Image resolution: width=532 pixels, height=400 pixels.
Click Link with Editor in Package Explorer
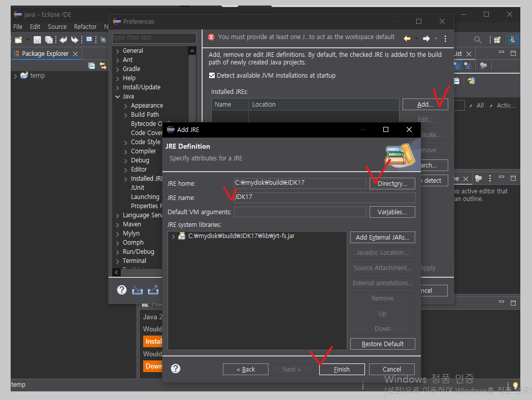pyautogui.click(x=103, y=65)
